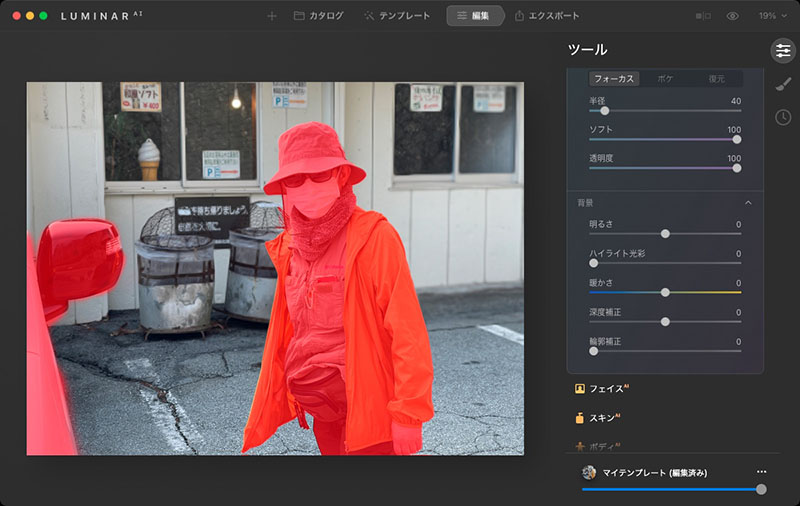Adjust the 輪郭補正 slider handle
Image resolution: width=800 pixels, height=506 pixels.
593,351
